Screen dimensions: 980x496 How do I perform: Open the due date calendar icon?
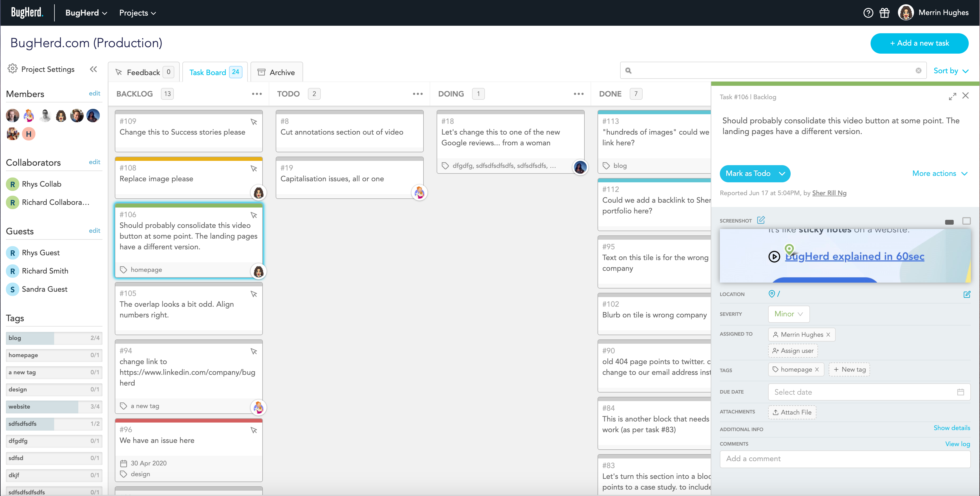(x=961, y=392)
